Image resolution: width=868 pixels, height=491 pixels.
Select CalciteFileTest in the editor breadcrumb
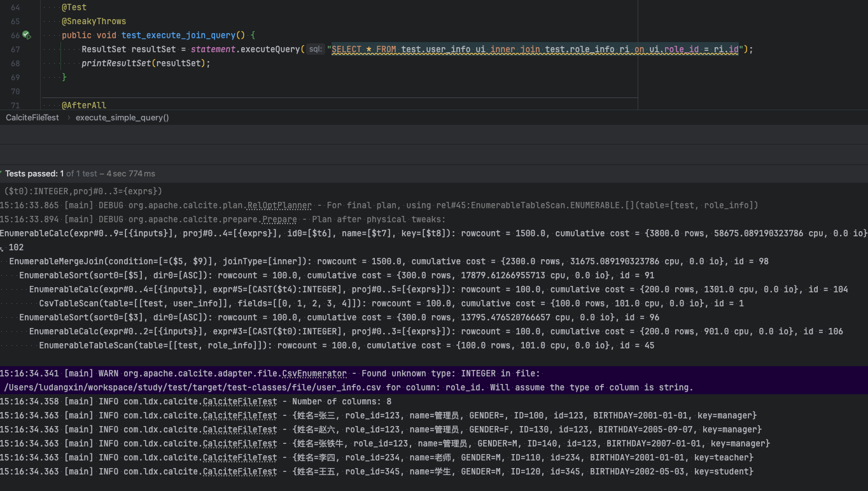coord(32,118)
